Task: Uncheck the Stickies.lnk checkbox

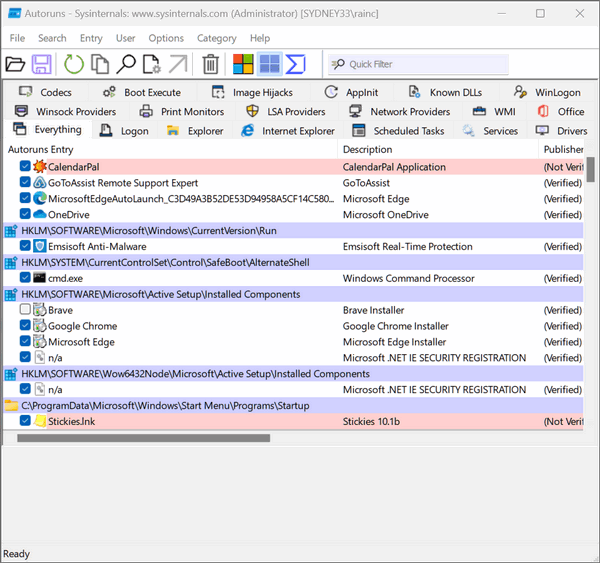Action: click(25, 421)
